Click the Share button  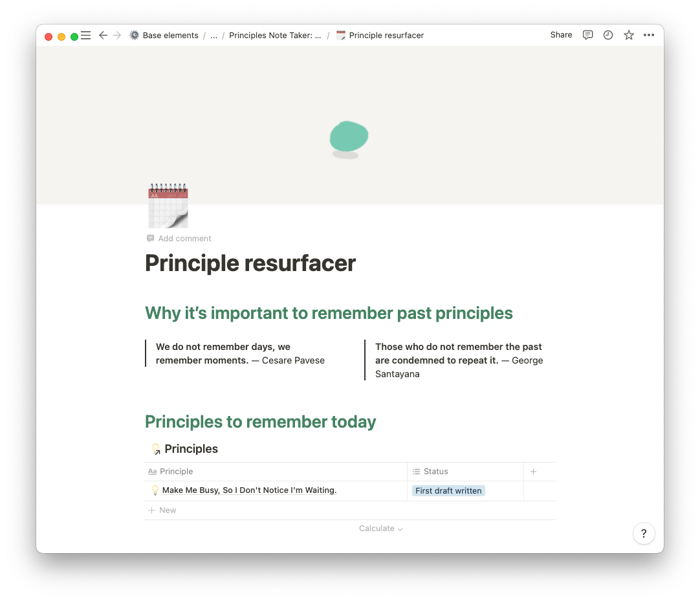pos(561,35)
